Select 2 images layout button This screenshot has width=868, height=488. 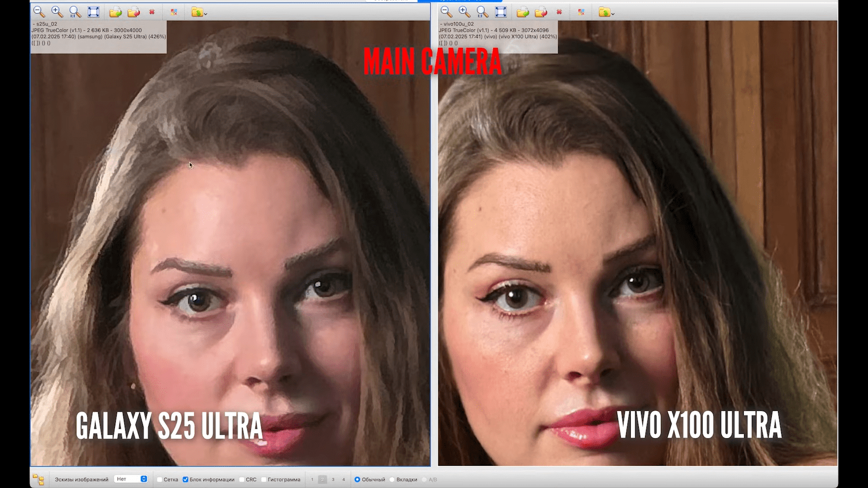pos(322,479)
